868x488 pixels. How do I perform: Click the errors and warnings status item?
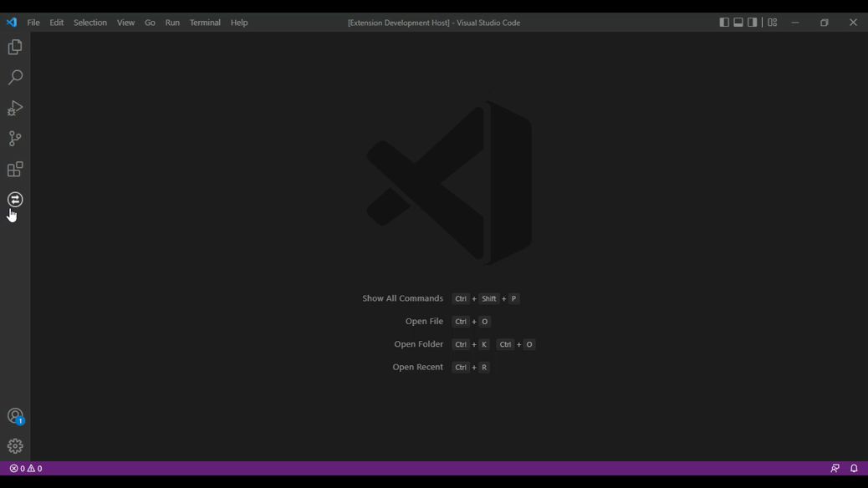(26, 469)
